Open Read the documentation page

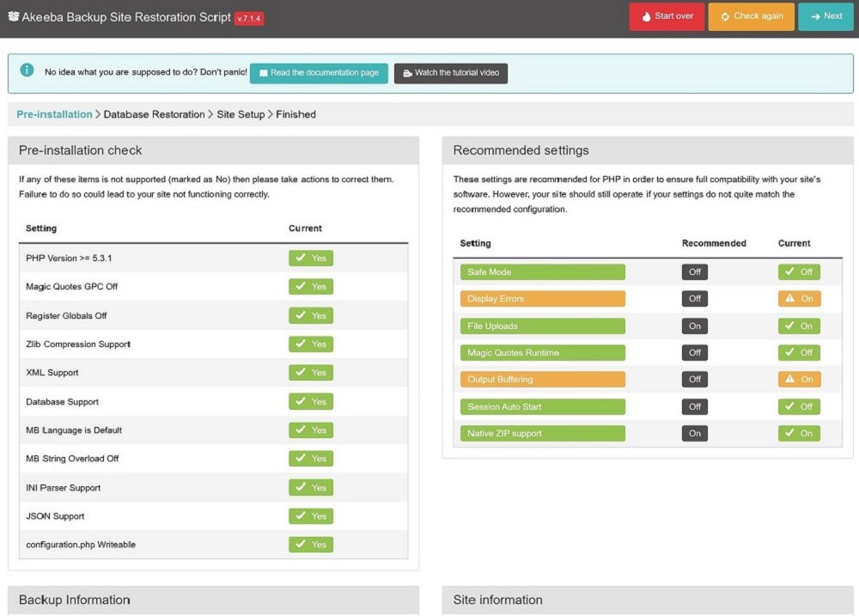tap(319, 73)
